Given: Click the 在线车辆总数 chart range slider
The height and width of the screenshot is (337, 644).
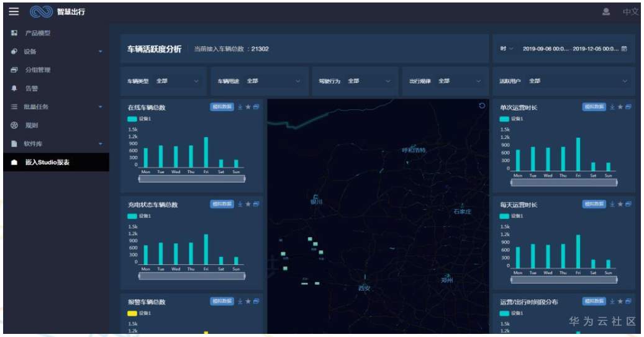Looking at the screenshot, I should tap(192, 179).
